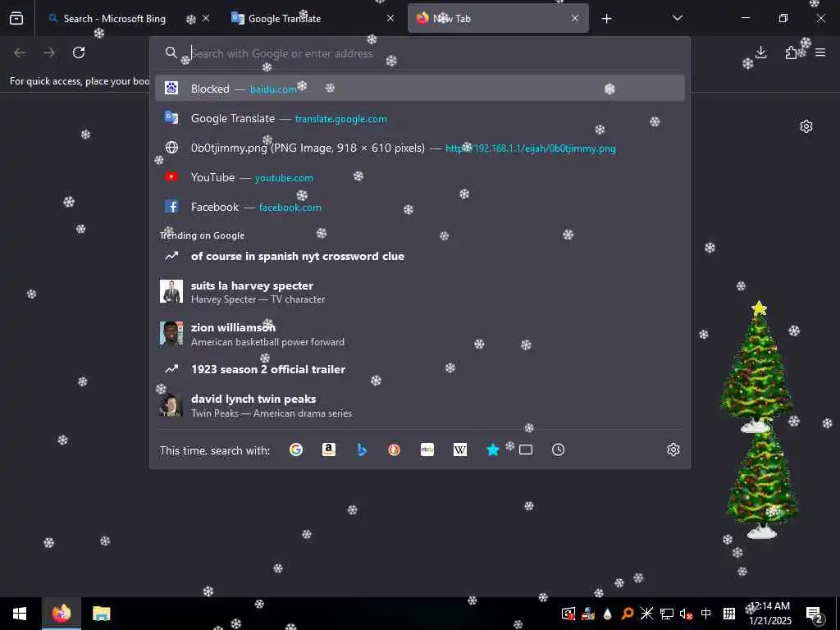The height and width of the screenshot is (630, 840).
Task: Click Firefox icon in taskbar
Action: coord(62,614)
